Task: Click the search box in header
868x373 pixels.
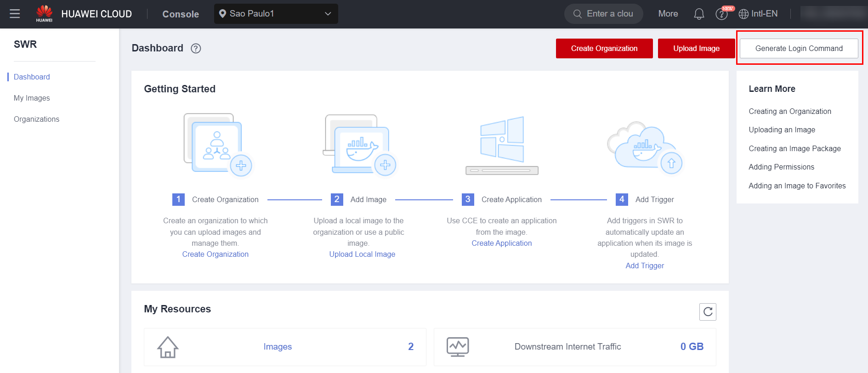Action: point(603,14)
